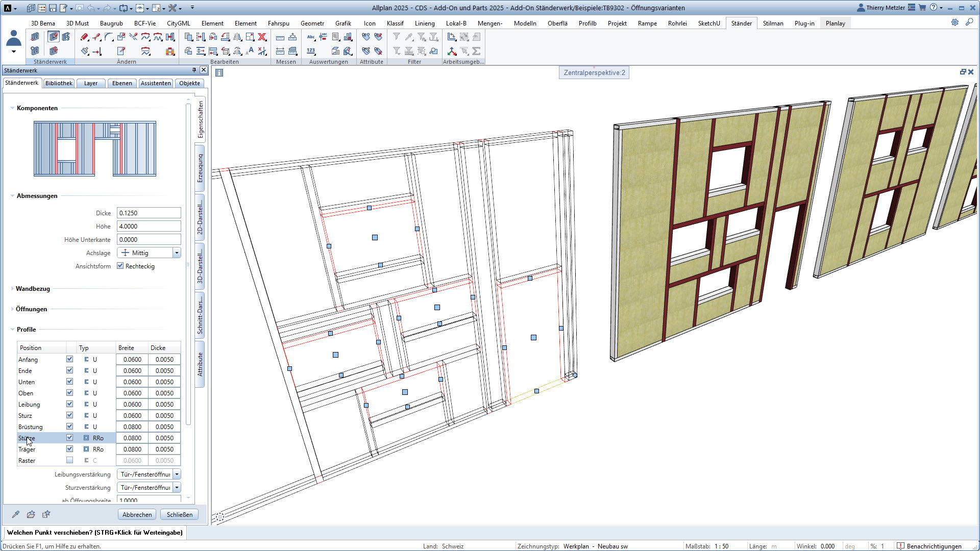Click the Werkplan drawing type value

595,546
